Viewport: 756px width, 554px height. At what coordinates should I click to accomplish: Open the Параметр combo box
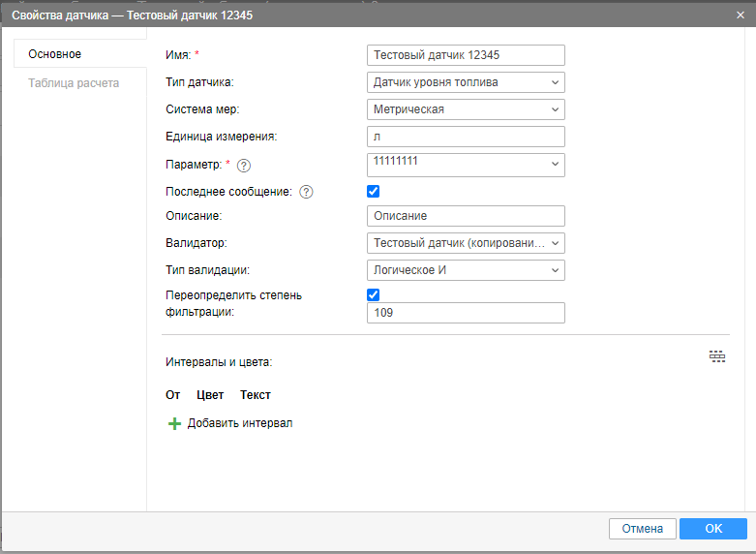(466, 165)
